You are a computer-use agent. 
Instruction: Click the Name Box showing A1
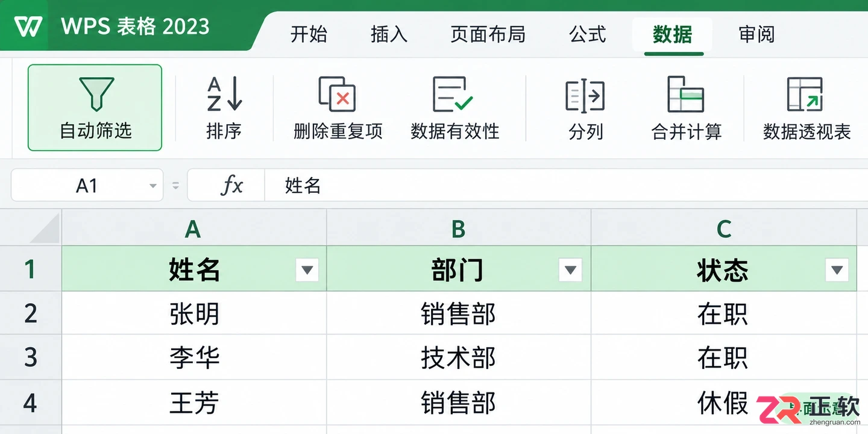(x=87, y=185)
